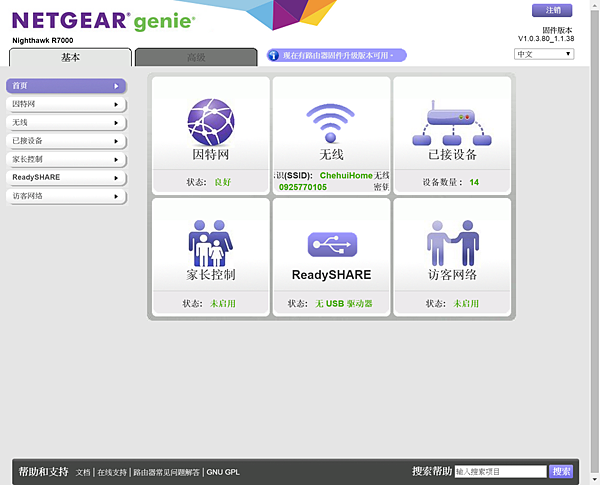Click firmware version V1.0.3.80_1.1.38 text

546,39
